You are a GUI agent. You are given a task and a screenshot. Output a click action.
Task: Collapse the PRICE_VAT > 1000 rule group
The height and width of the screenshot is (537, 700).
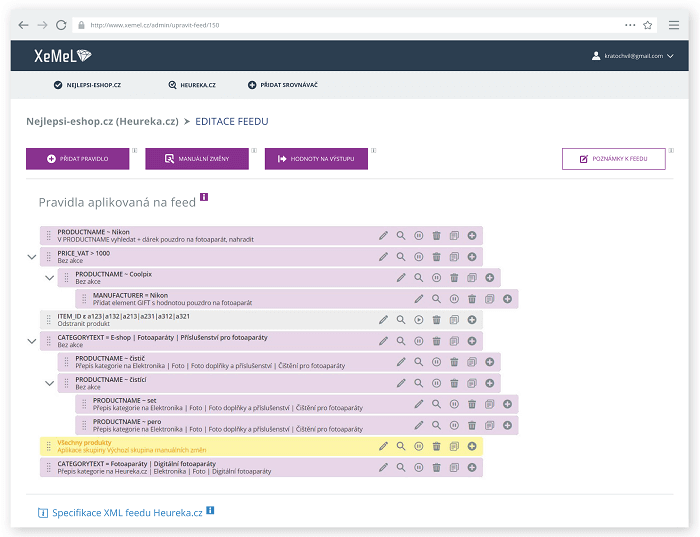click(x=32, y=257)
